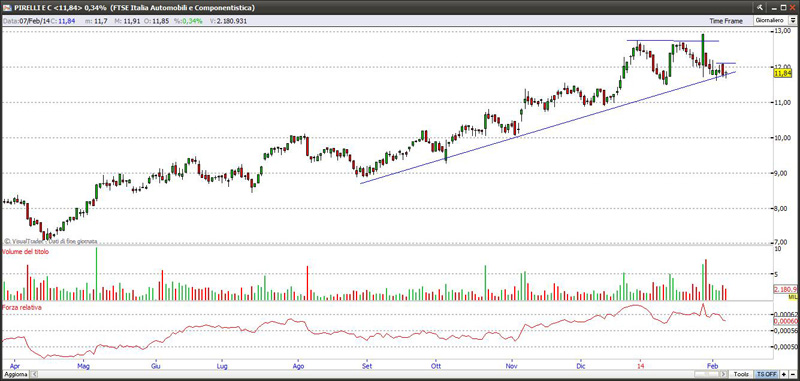Click the 10,00 price axis label
800x381 pixels.
coord(783,138)
